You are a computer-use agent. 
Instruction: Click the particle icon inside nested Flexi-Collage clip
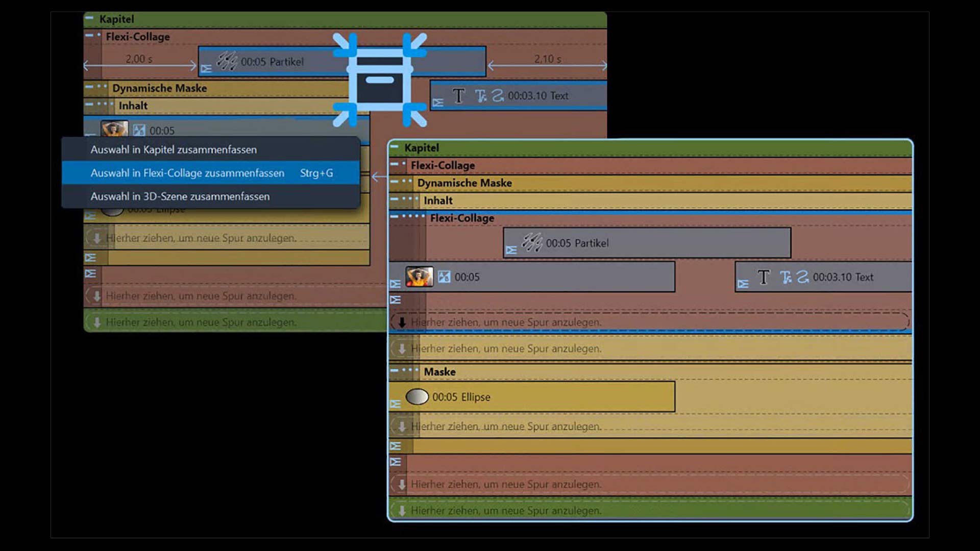531,242
